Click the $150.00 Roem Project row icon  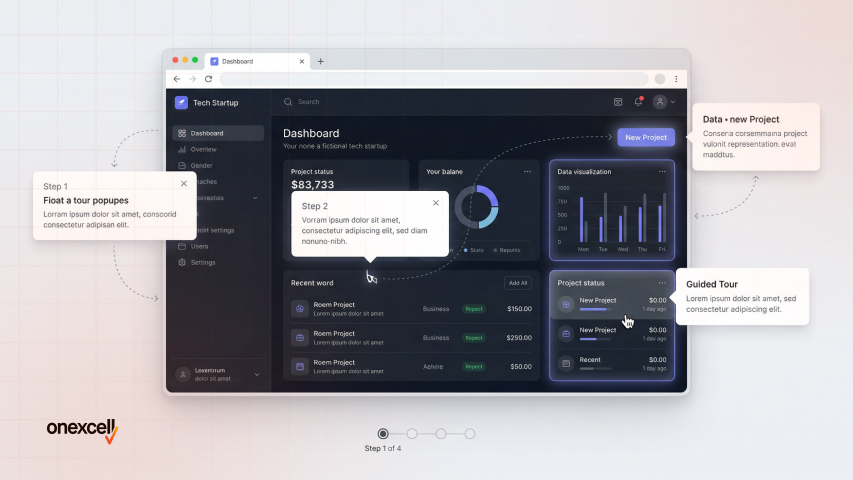point(300,309)
